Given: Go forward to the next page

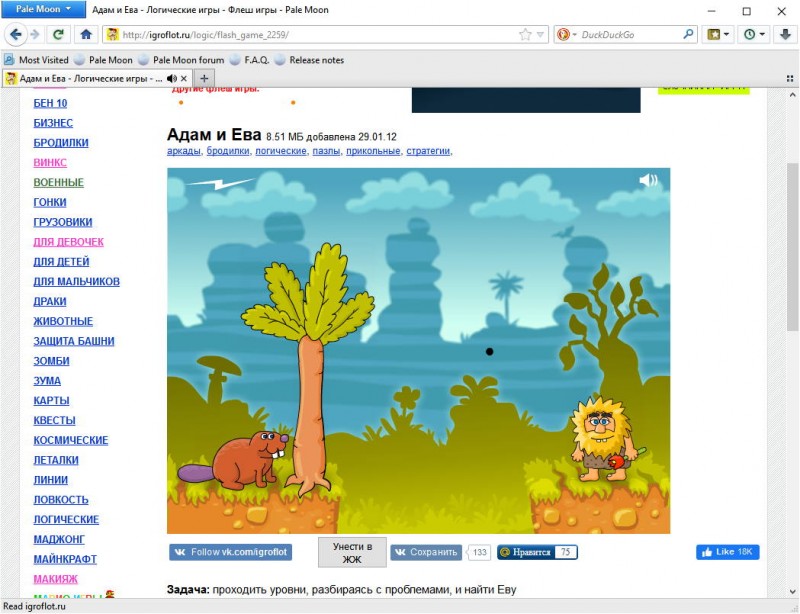Looking at the screenshot, I should (35, 35).
